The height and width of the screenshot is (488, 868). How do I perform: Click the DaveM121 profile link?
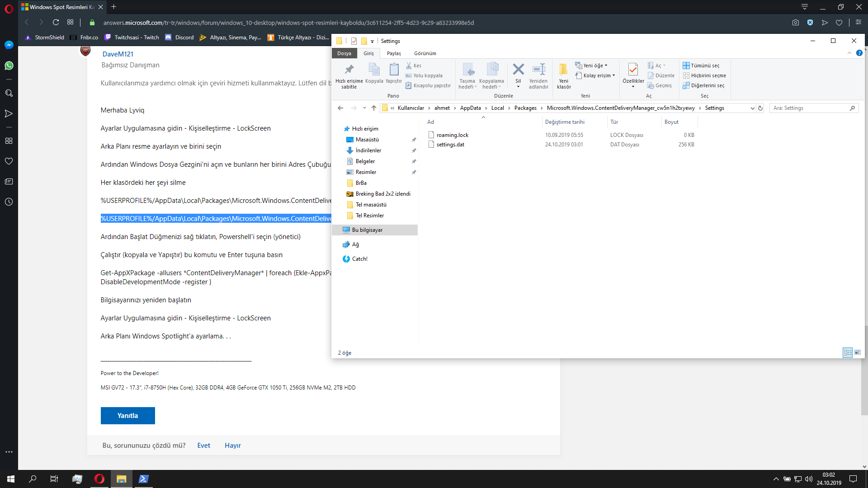pyautogui.click(x=118, y=54)
